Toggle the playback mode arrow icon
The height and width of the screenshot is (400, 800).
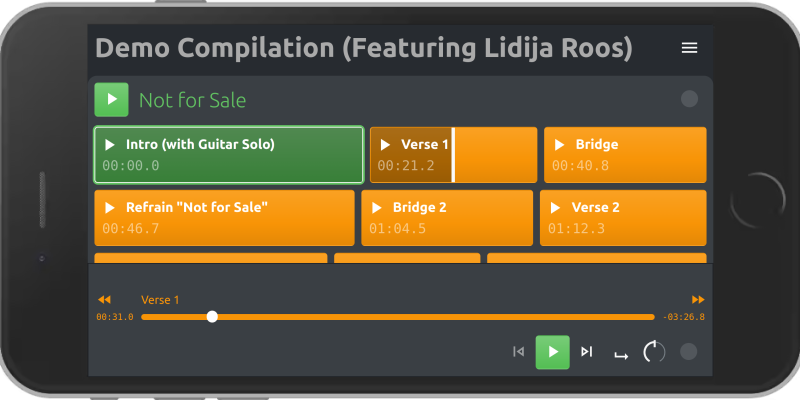click(621, 355)
